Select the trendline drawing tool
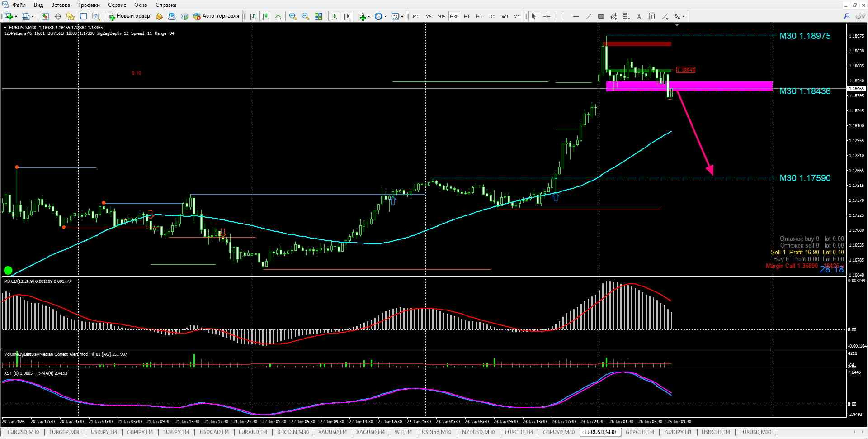This screenshot has width=868, height=439. pyautogui.click(x=588, y=16)
